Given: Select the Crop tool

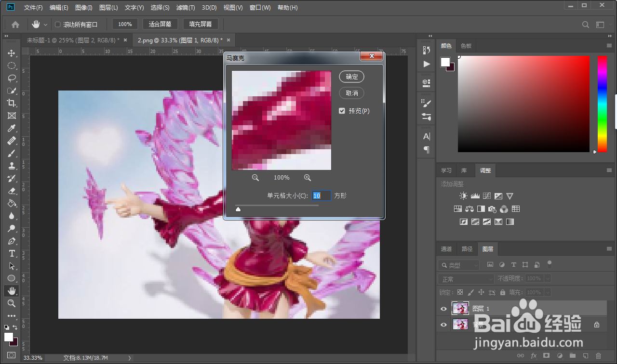Looking at the screenshot, I should pos(12,103).
